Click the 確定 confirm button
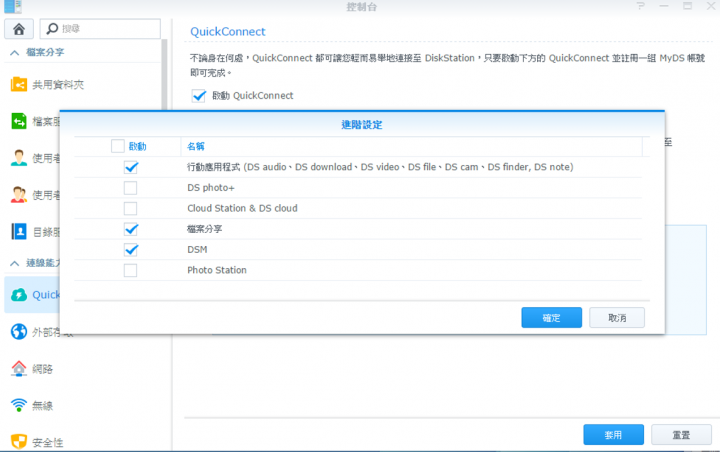The image size is (720, 452). [551, 318]
